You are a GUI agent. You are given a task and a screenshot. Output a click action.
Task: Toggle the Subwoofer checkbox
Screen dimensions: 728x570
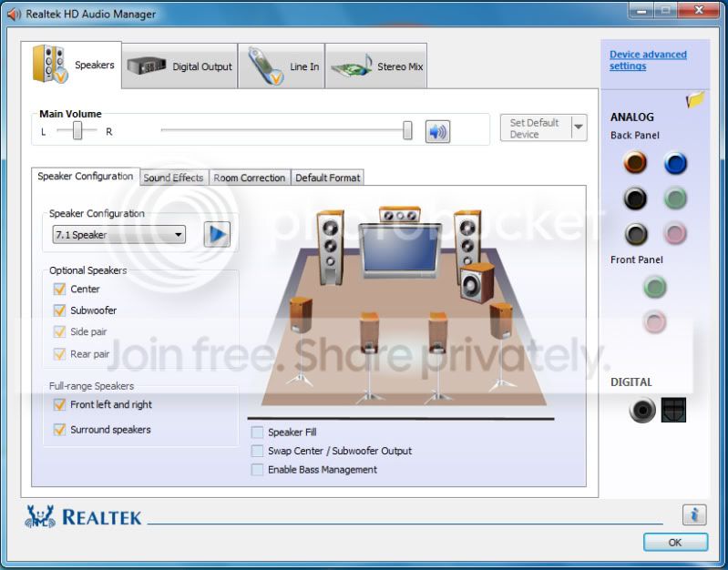pyautogui.click(x=59, y=310)
